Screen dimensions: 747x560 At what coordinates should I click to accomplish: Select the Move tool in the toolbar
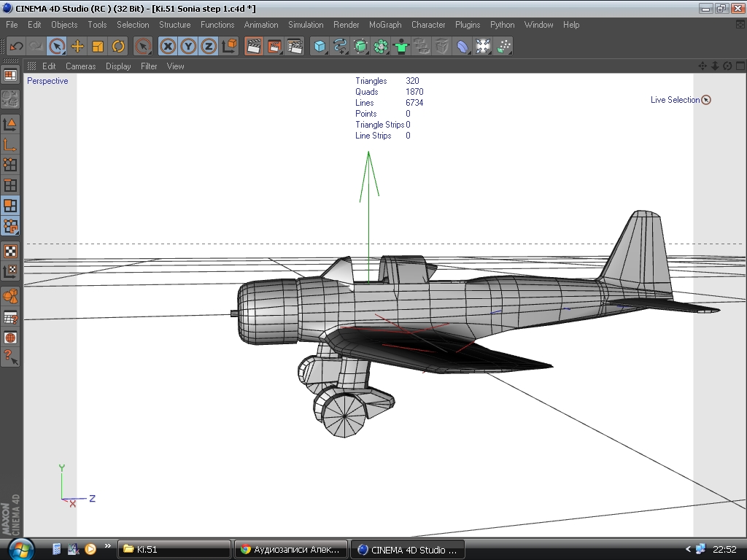point(77,47)
